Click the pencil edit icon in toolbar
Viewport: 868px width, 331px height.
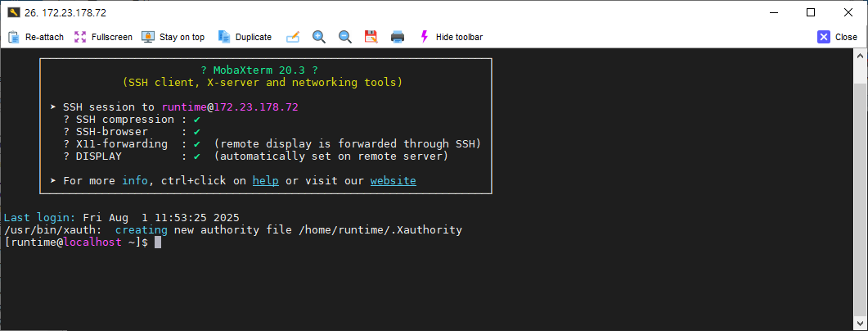[292, 37]
